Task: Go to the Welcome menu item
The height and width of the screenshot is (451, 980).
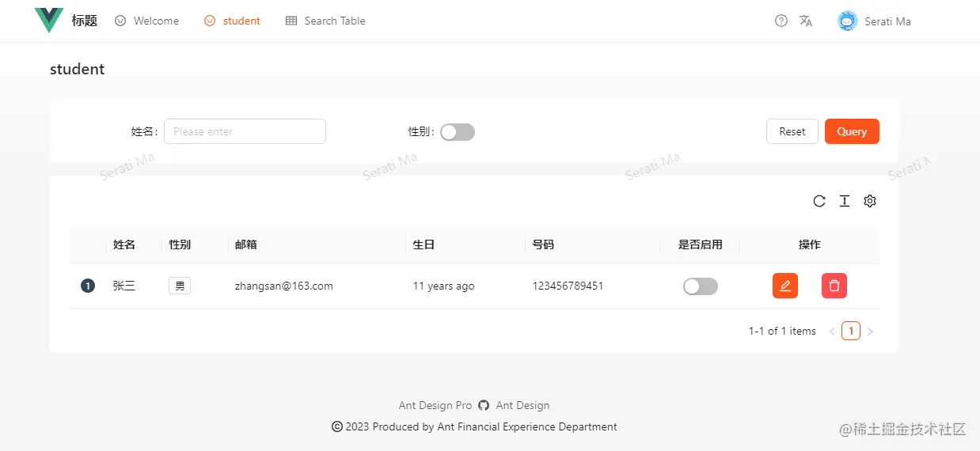Action: tap(147, 21)
